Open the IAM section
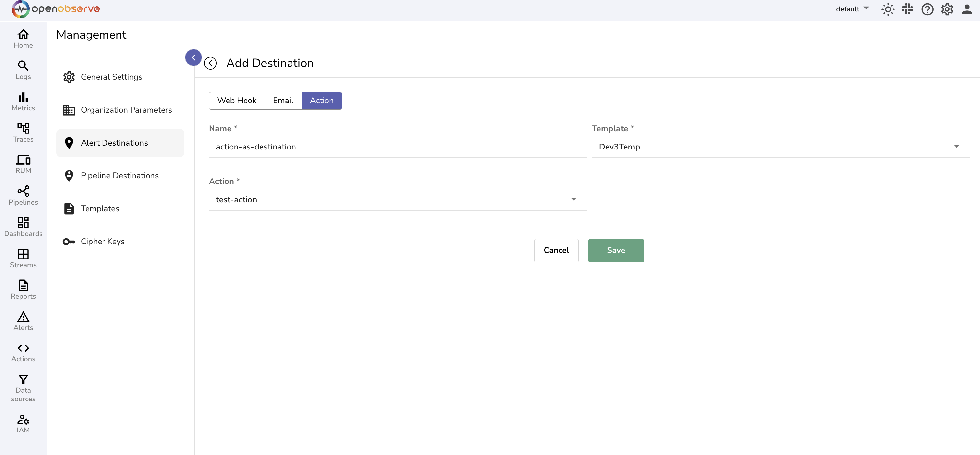Image resolution: width=980 pixels, height=455 pixels. click(23, 424)
